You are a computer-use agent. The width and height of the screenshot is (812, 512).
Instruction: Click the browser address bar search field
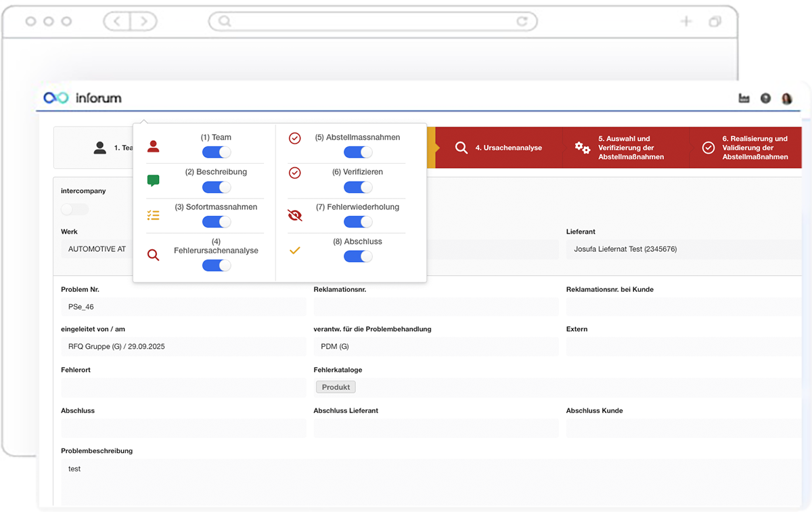click(372, 21)
